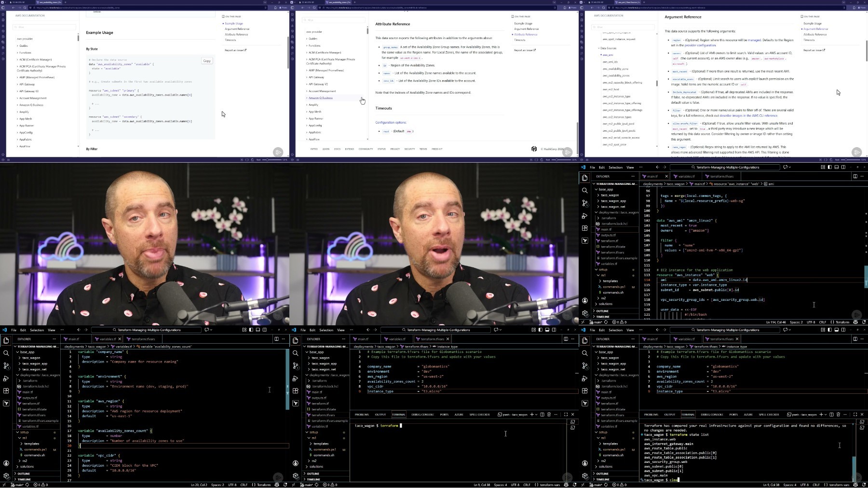This screenshot has height=488, width=868.
Task: Click Argument Reference link on Example Usage page
Action: [x=237, y=29]
